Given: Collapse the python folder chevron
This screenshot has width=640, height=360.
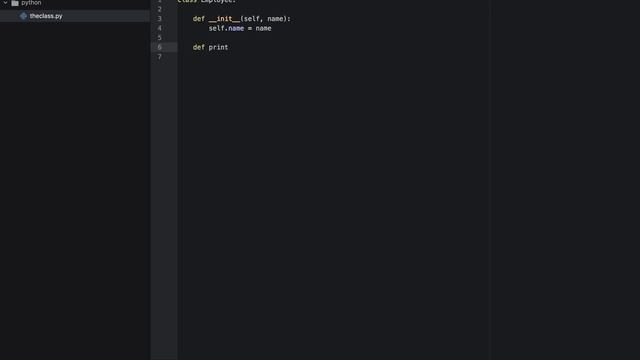Looking at the screenshot, I should pos(5,2).
